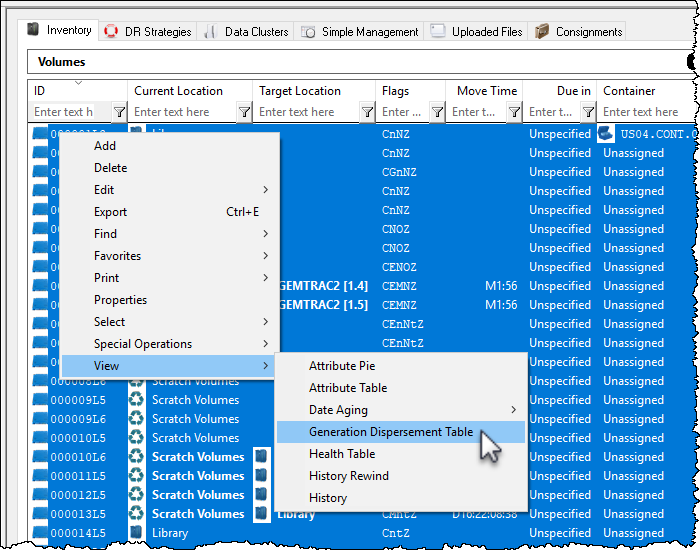Click scratch recycle icon on row 000009L6

click(x=136, y=419)
